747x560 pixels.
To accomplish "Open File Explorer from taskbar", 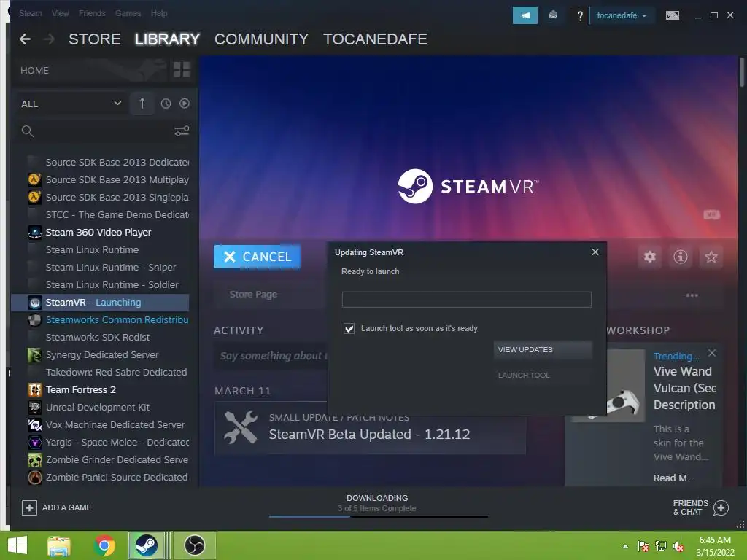I will point(59,545).
